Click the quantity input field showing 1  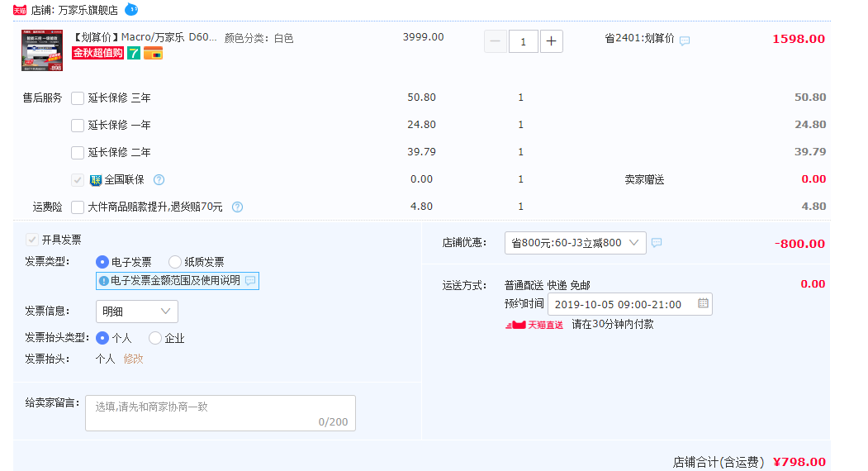523,41
